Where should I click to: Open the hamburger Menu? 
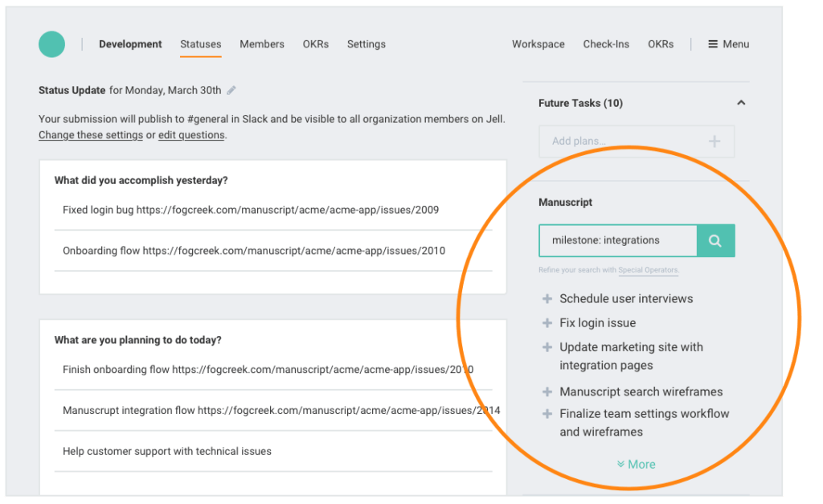pos(728,44)
